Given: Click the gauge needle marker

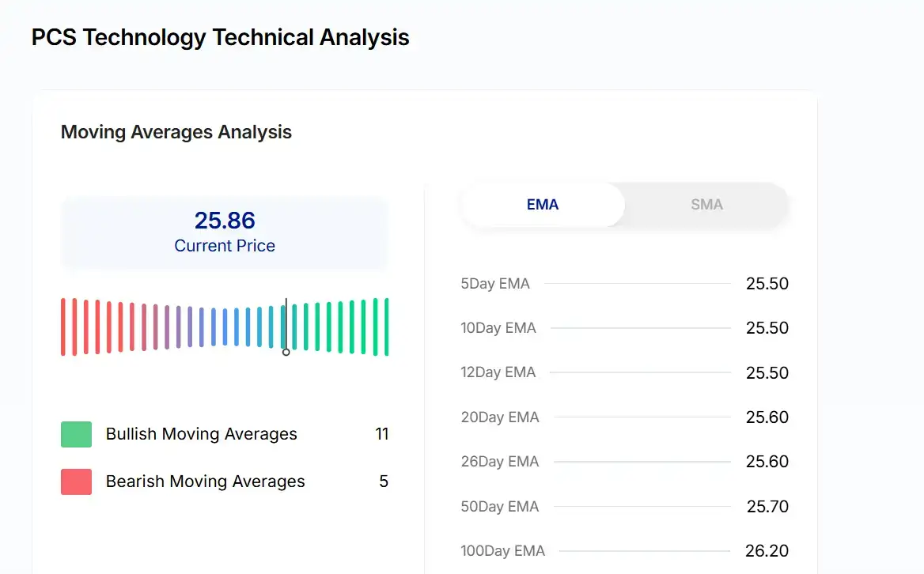Looking at the screenshot, I should 286,351.
